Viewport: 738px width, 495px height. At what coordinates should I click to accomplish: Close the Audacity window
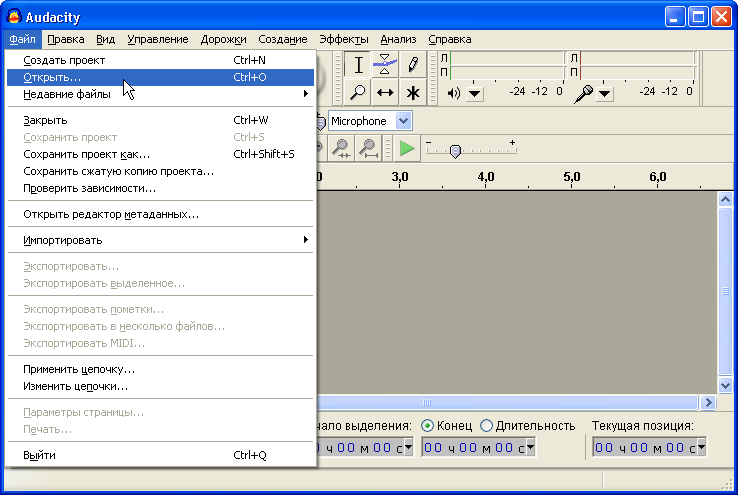pyautogui.click(x=721, y=17)
